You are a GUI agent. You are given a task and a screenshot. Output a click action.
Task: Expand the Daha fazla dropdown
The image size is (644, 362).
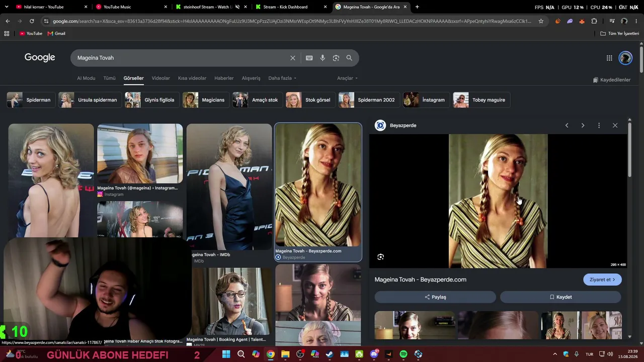[x=282, y=78]
